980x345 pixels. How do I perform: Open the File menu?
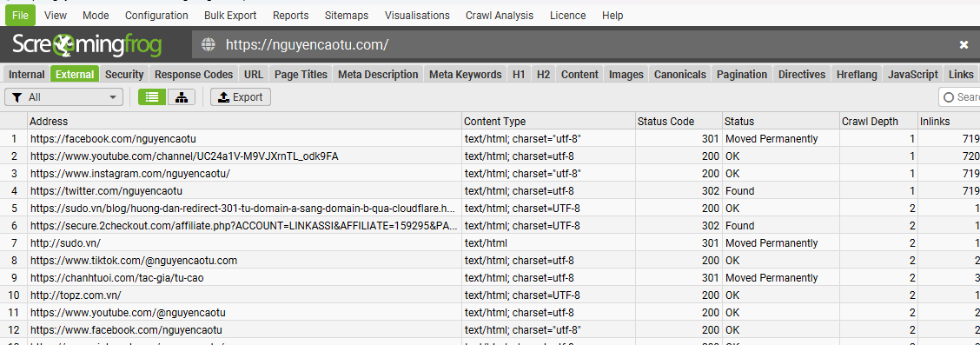(20, 16)
